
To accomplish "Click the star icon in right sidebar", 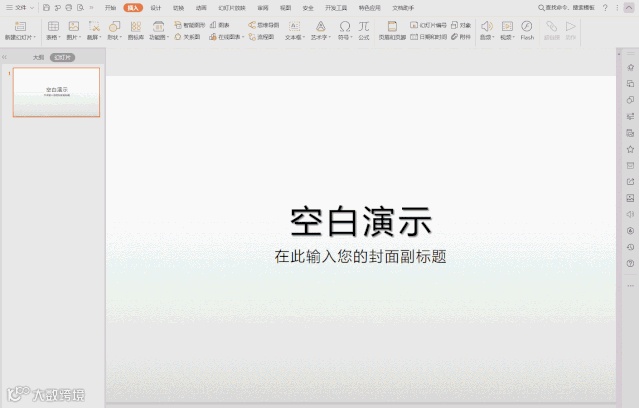I will (630, 149).
